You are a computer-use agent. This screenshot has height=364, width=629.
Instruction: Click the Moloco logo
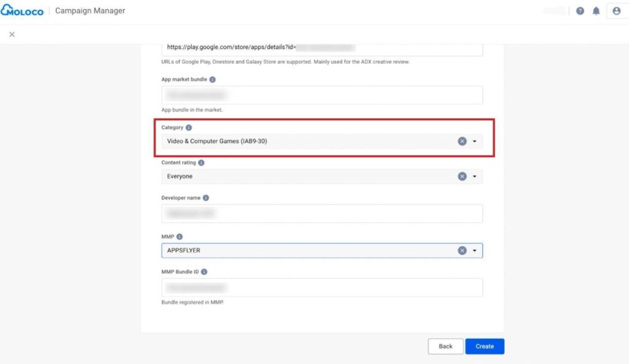point(23,11)
